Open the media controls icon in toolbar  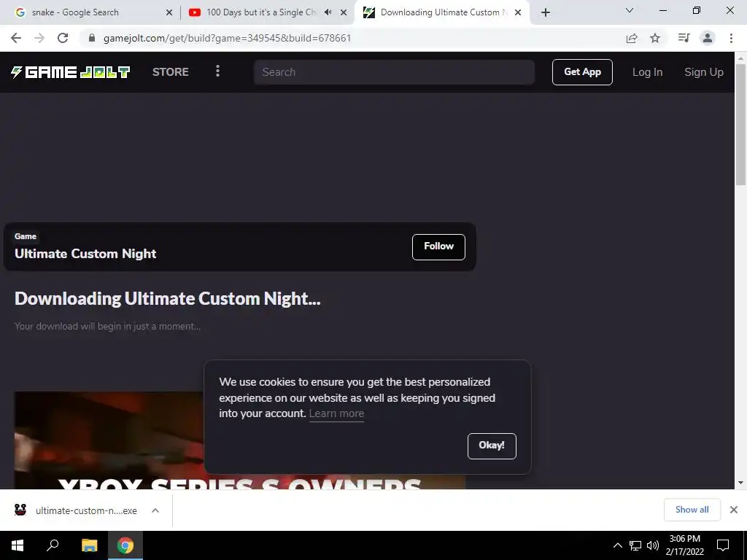pyautogui.click(x=684, y=38)
